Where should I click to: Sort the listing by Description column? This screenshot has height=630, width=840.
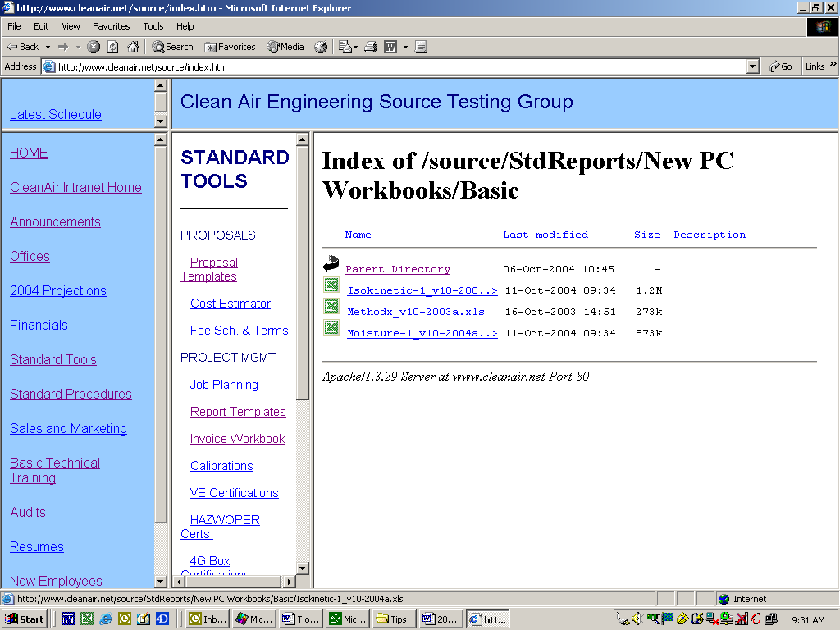pyautogui.click(x=710, y=235)
